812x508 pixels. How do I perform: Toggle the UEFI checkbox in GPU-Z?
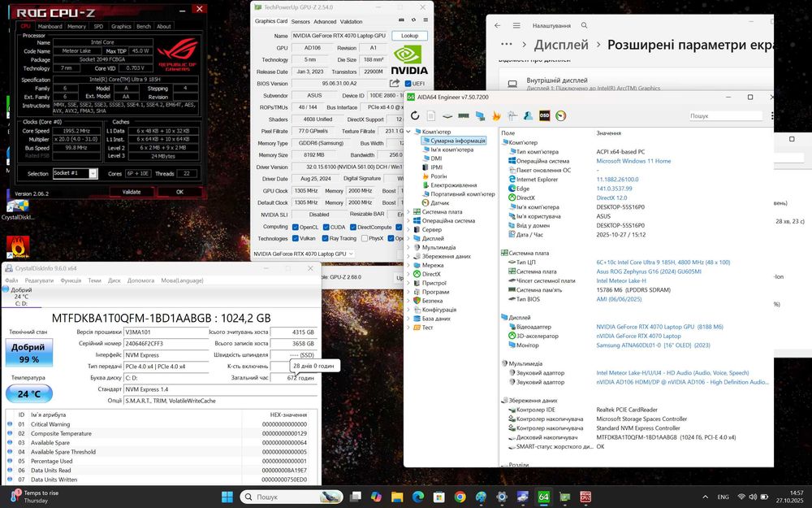pyautogui.click(x=408, y=83)
